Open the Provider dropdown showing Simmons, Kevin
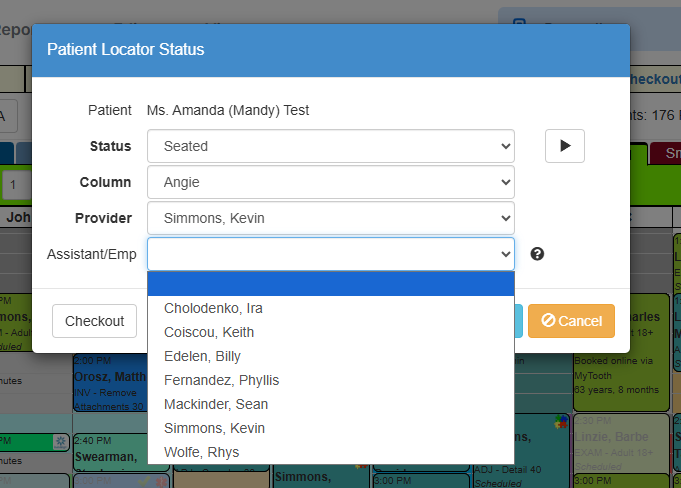The height and width of the screenshot is (488, 681). pos(331,218)
